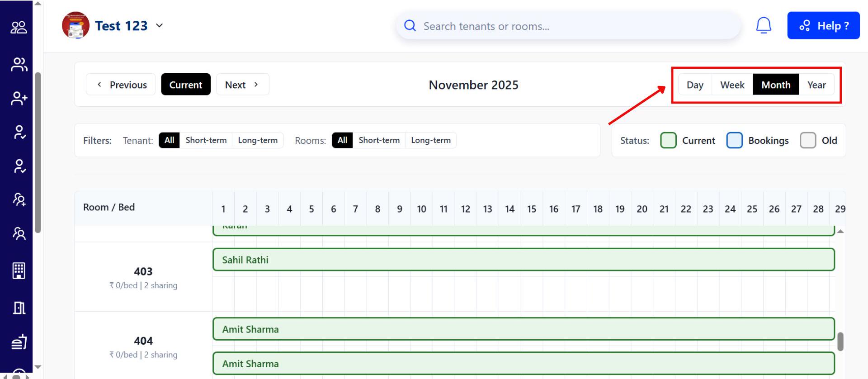The height and width of the screenshot is (379, 868).
Task: Click the add-user icon in the sidebar
Action: coord(19,98)
